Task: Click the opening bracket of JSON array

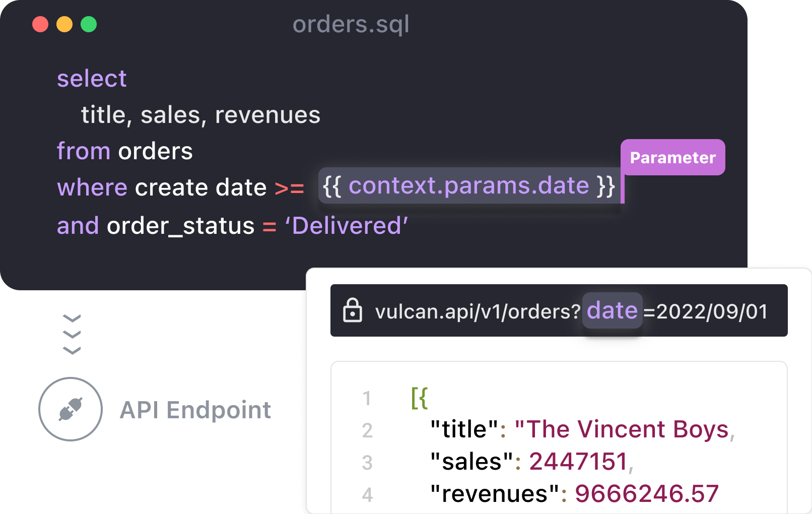Action: [x=419, y=398]
